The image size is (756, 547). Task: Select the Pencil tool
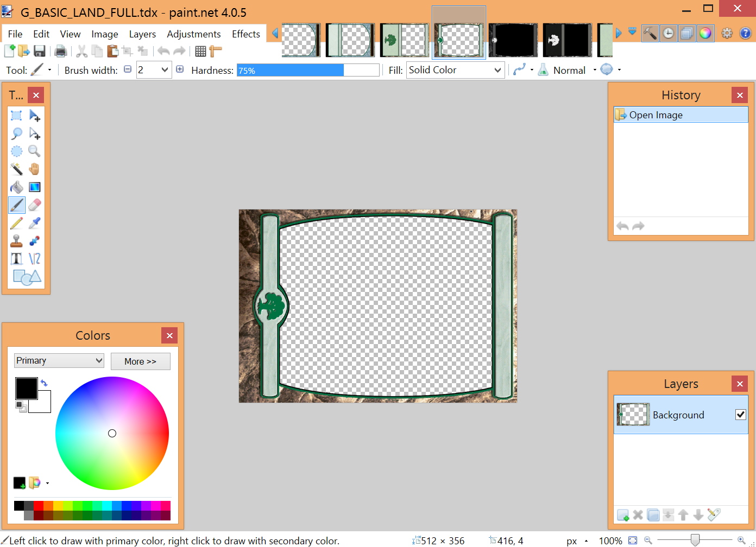[17, 223]
